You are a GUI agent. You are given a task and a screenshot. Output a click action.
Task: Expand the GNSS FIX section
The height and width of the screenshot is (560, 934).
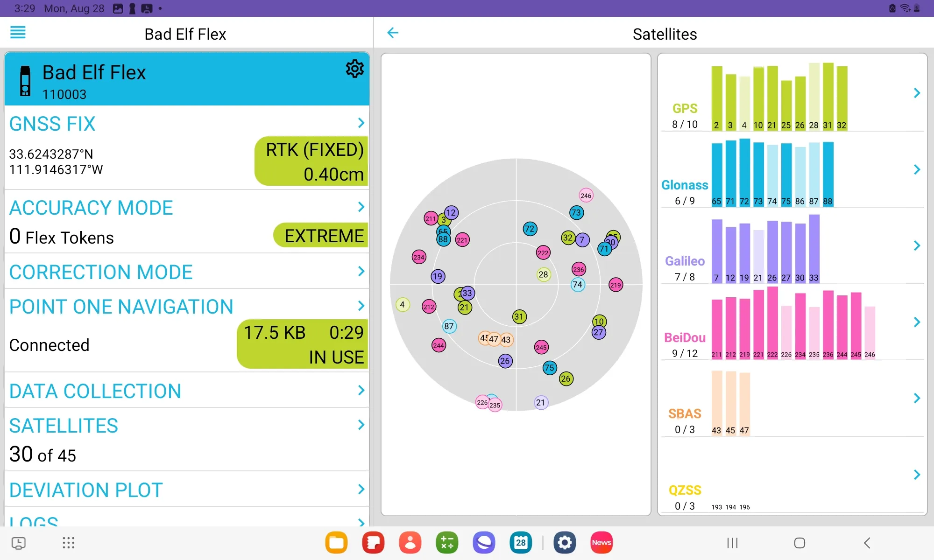click(361, 123)
